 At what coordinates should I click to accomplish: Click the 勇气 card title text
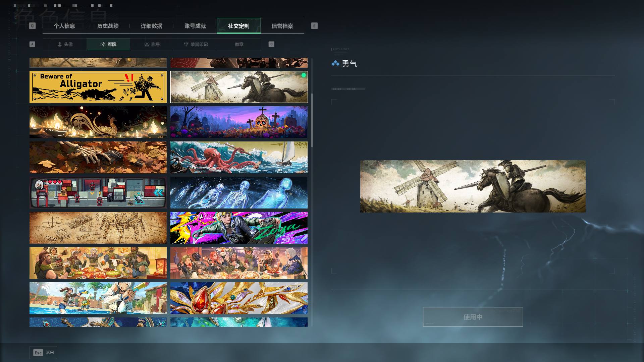350,64
